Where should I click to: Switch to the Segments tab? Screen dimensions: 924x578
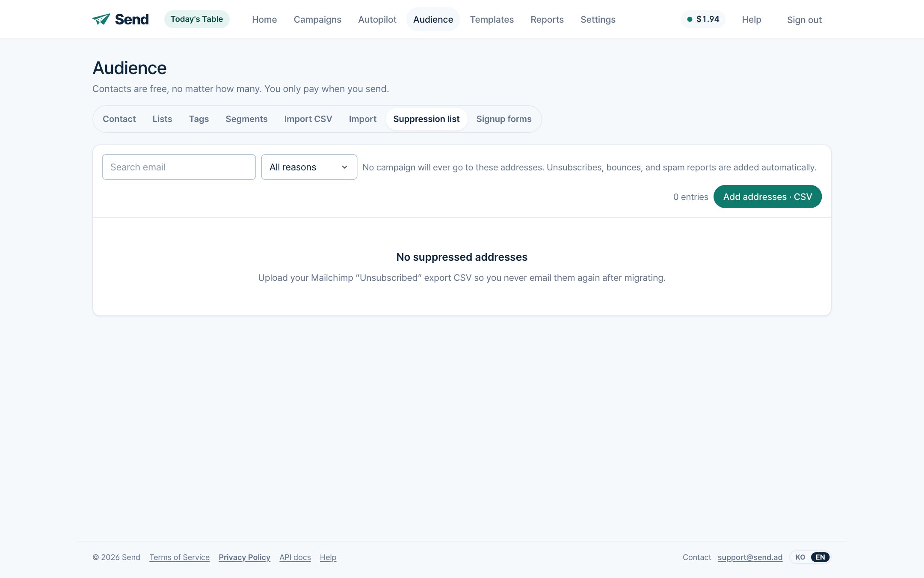click(246, 119)
